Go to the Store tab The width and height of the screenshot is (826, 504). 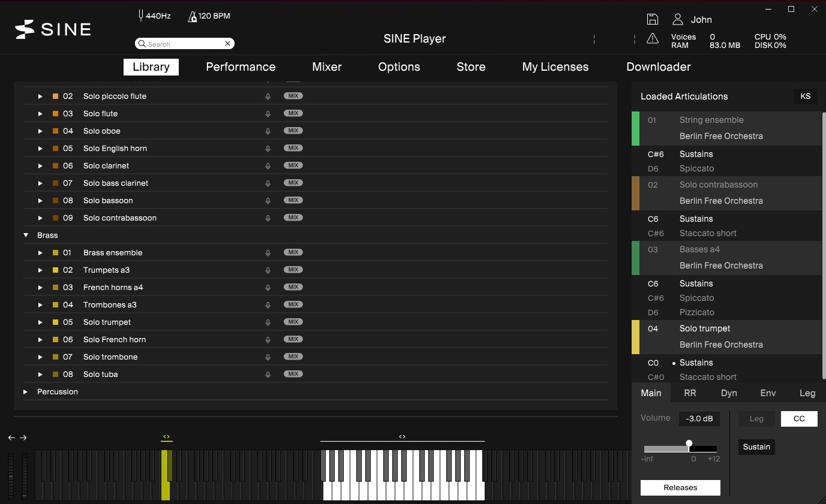pos(471,67)
